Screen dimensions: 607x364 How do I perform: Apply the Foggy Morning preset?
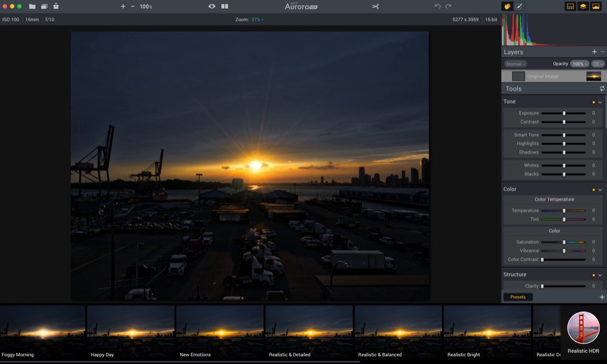click(x=42, y=332)
